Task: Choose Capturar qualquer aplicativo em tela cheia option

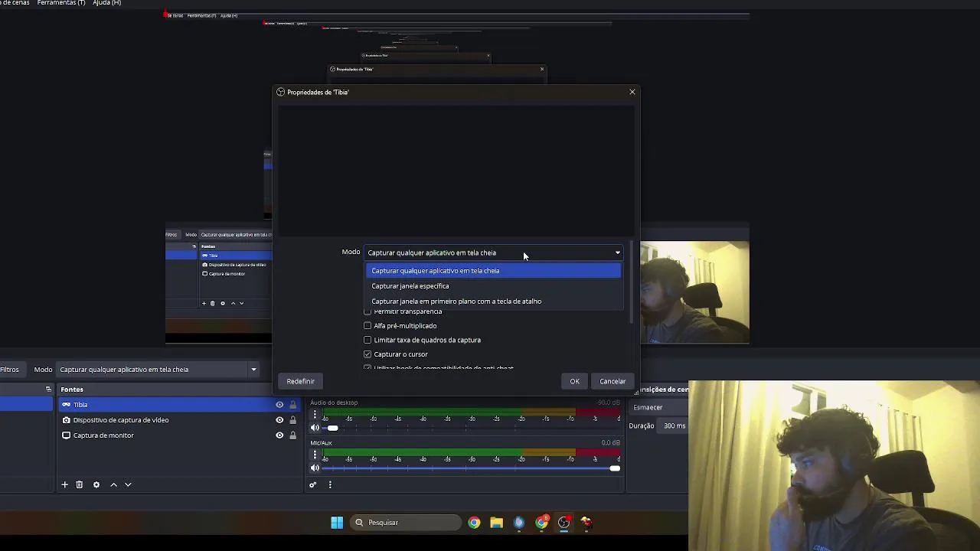Action: pos(493,271)
